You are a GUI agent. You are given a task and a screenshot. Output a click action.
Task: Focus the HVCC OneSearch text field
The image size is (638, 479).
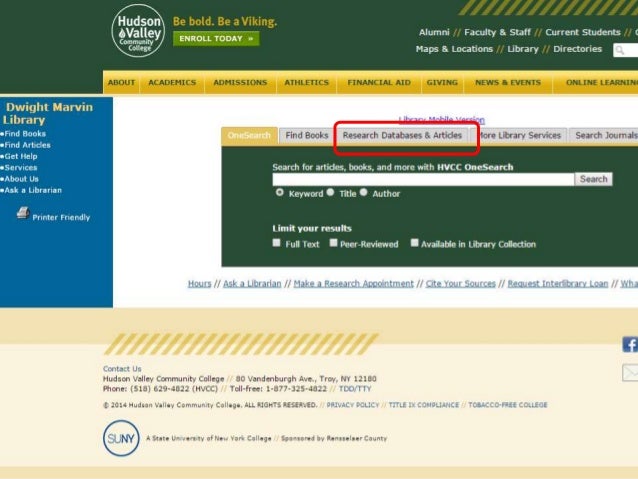[423, 179]
